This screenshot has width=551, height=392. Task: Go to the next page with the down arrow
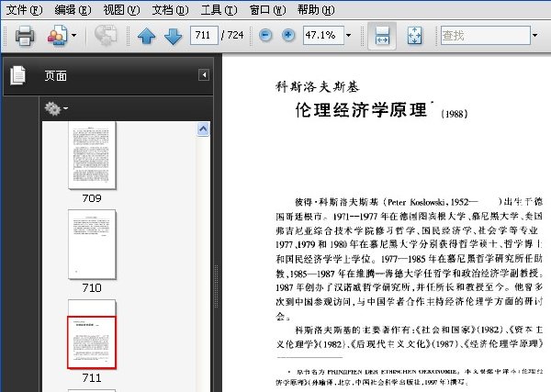174,36
